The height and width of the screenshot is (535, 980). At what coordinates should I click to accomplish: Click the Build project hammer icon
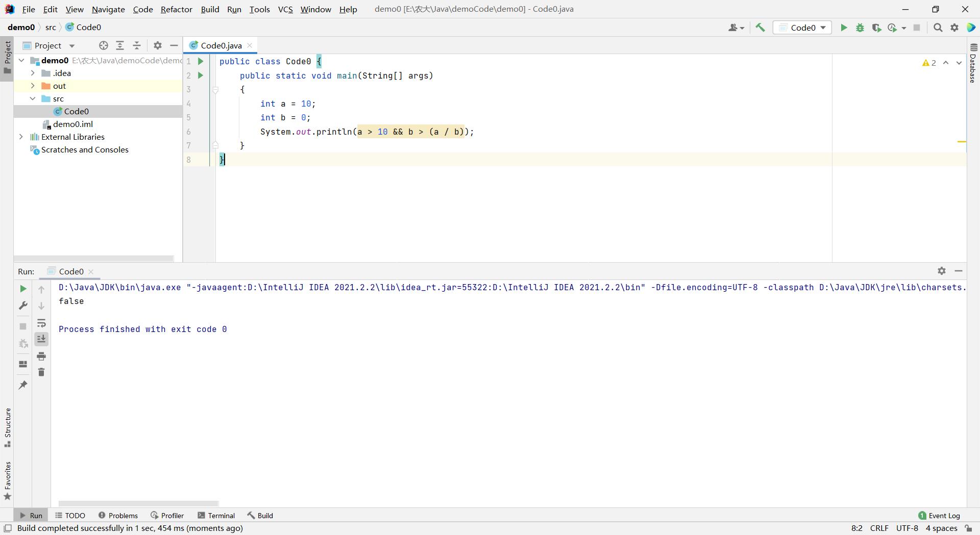pos(760,28)
